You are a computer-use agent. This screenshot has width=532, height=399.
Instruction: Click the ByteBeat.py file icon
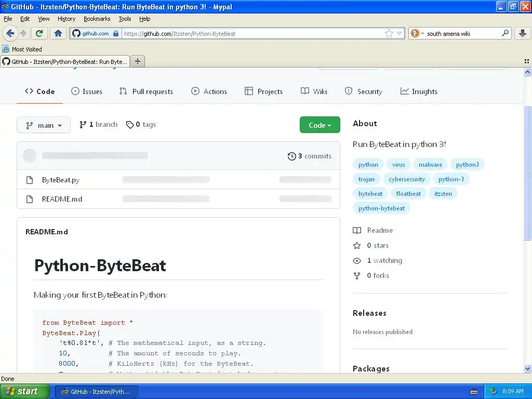click(x=30, y=180)
